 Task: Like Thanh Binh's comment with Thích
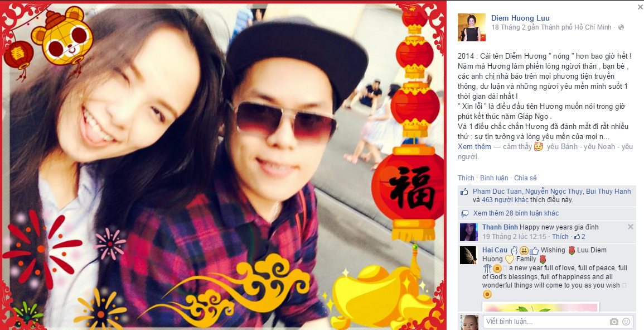point(560,237)
